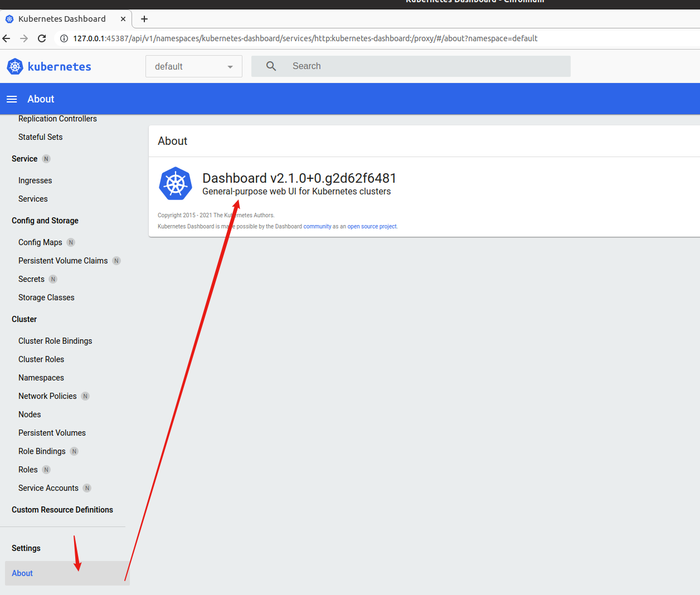This screenshot has width=700, height=595.
Task: Open Secrets page
Action: (31, 279)
